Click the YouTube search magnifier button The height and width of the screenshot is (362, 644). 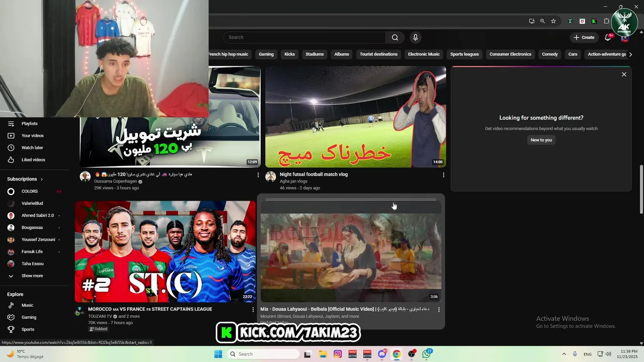point(395,37)
